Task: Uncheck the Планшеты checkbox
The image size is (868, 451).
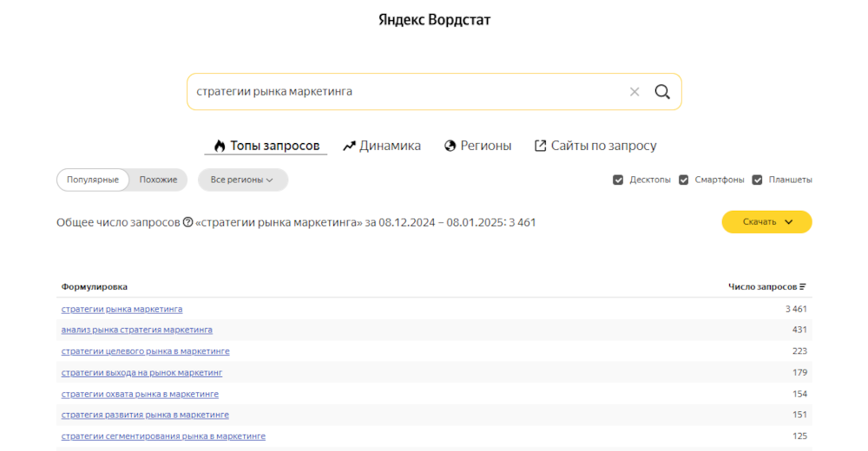Action: click(x=757, y=180)
